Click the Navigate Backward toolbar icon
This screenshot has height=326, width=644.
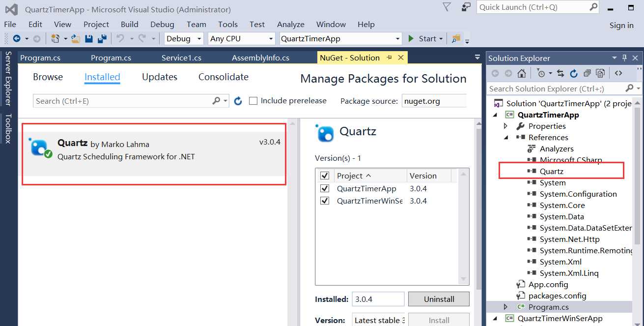(x=17, y=38)
